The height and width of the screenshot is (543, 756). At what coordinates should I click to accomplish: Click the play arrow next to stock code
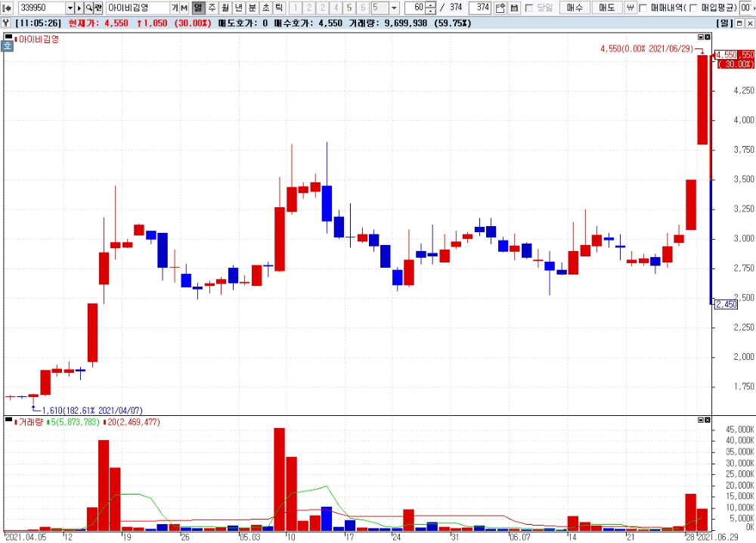pyautogui.click(x=79, y=8)
